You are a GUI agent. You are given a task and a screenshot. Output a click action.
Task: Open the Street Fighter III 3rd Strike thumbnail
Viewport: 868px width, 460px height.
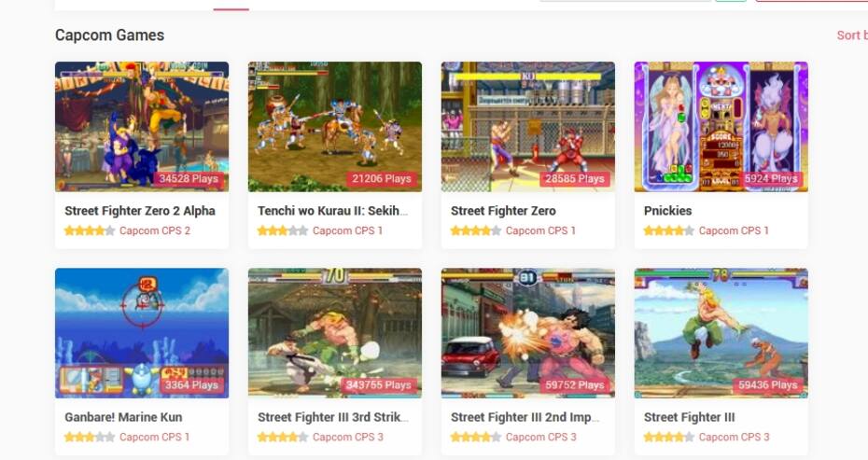click(335, 333)
